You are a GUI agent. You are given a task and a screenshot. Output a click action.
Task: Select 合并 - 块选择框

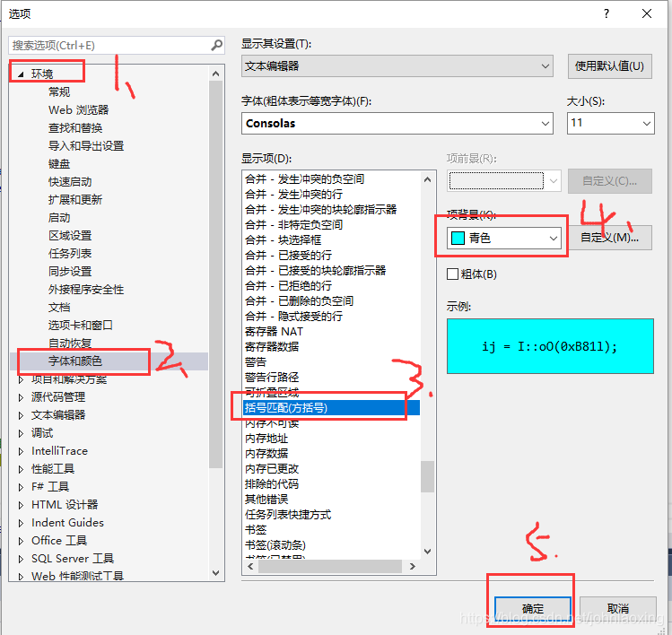click(283, 240)
